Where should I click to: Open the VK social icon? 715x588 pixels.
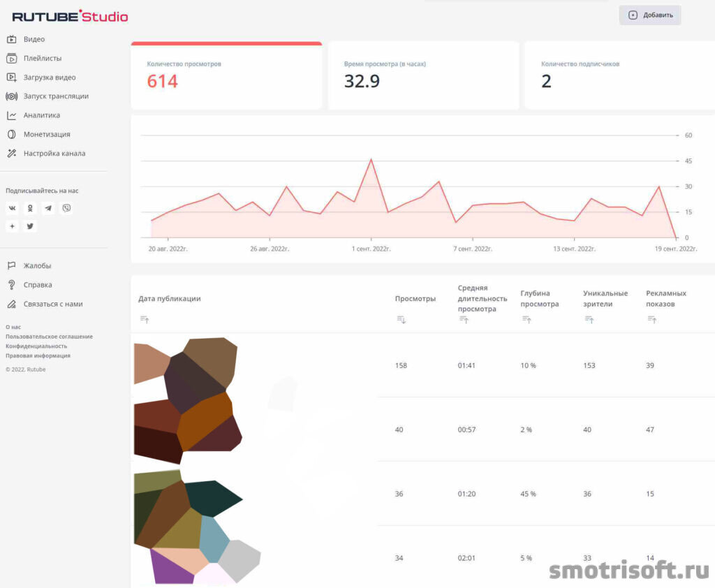13,209
